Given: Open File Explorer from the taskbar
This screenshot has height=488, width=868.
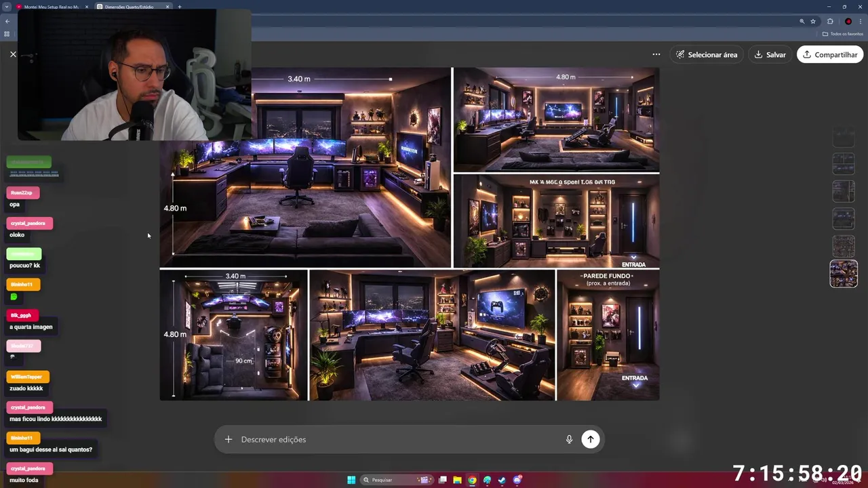Looking at the screenshot, I should [458, 480].
